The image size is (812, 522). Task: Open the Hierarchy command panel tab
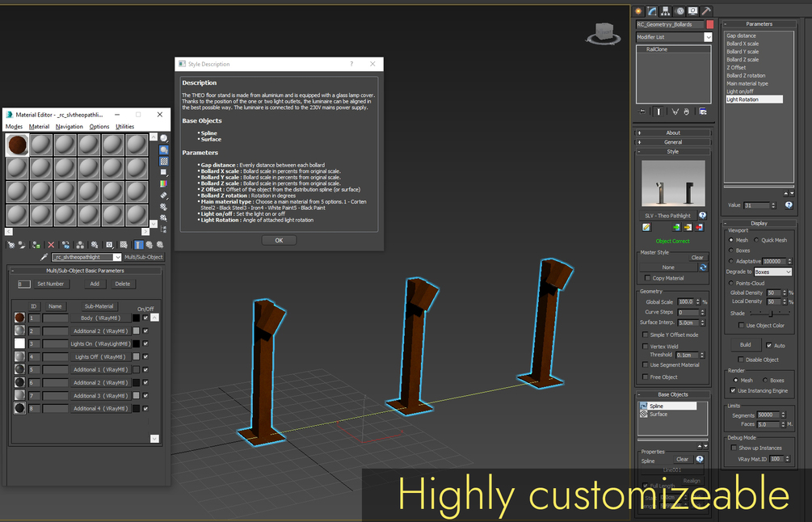(666, 11)
